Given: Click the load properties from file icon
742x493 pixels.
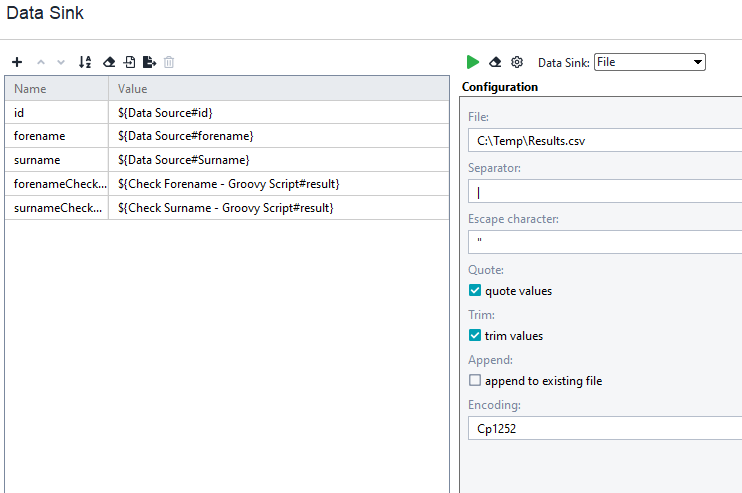Looking at the screenshot, I should (x=129, y=62).
